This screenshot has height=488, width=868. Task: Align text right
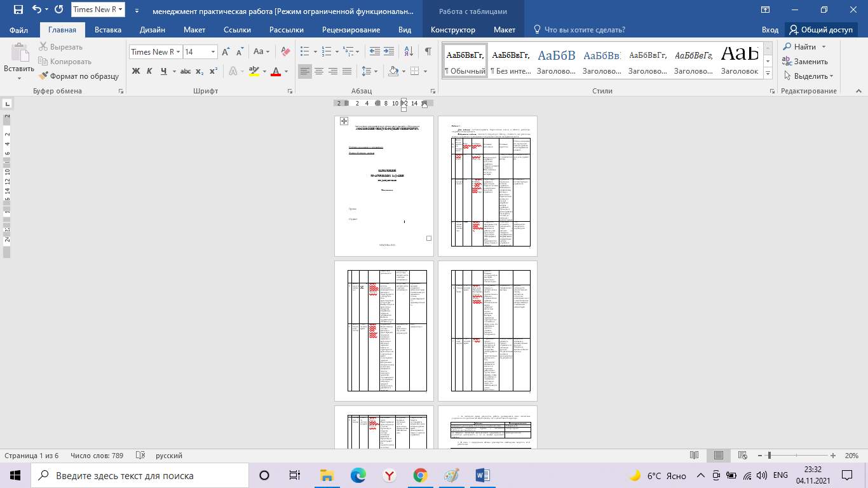[333, 71]
